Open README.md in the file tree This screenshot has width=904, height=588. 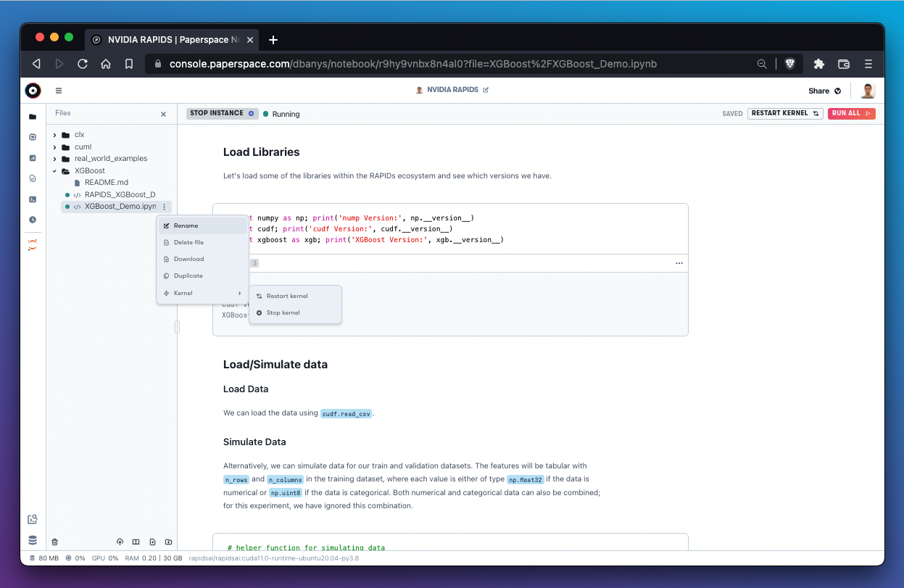107,183
